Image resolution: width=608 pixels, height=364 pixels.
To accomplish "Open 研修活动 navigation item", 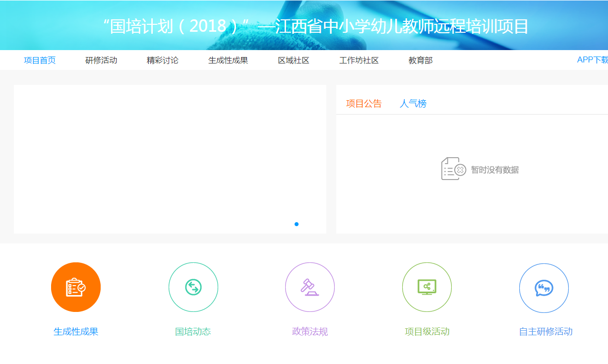I will pos(101,61).
